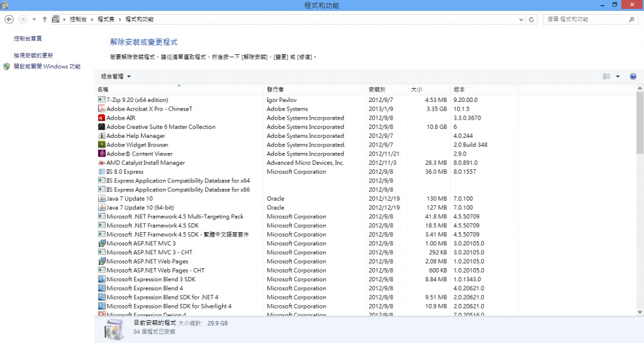The width and height of the screenshot is (644, 343).
Task: Click the refresh button beside address bar
Action: tap(532, 20)
